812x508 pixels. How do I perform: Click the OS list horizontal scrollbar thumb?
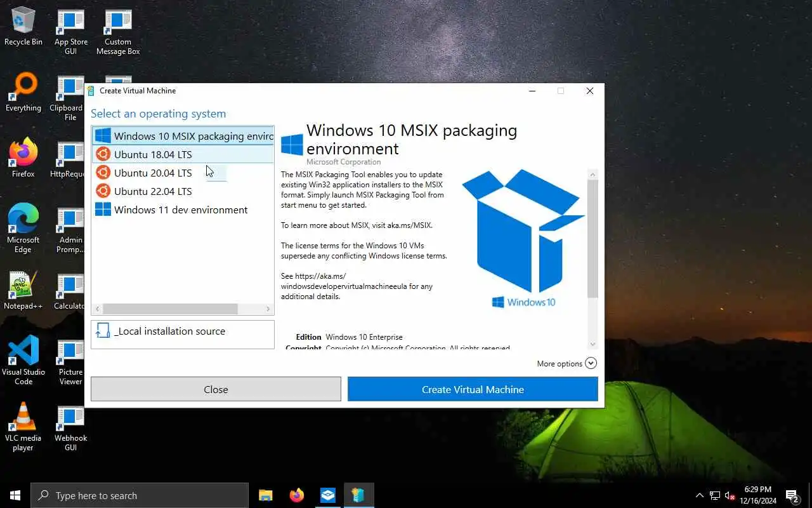170,309
